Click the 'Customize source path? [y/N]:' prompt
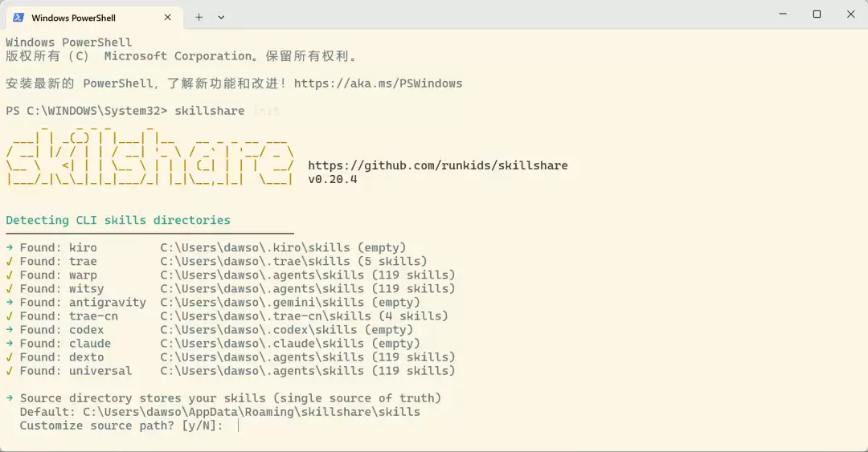The width and height of the screenshot is (868, 452). 121,426
